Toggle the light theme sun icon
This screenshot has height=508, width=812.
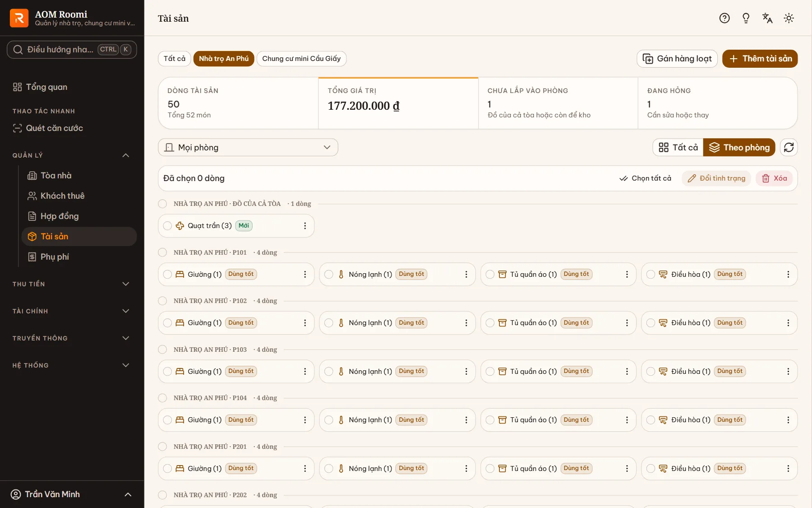(x=789, y=18)
